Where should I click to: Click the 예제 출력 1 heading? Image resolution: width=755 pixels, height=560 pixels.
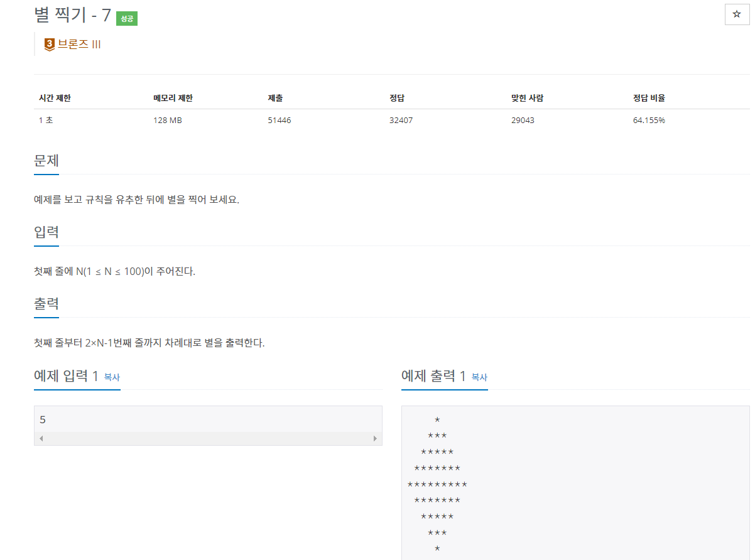point(433,376)
